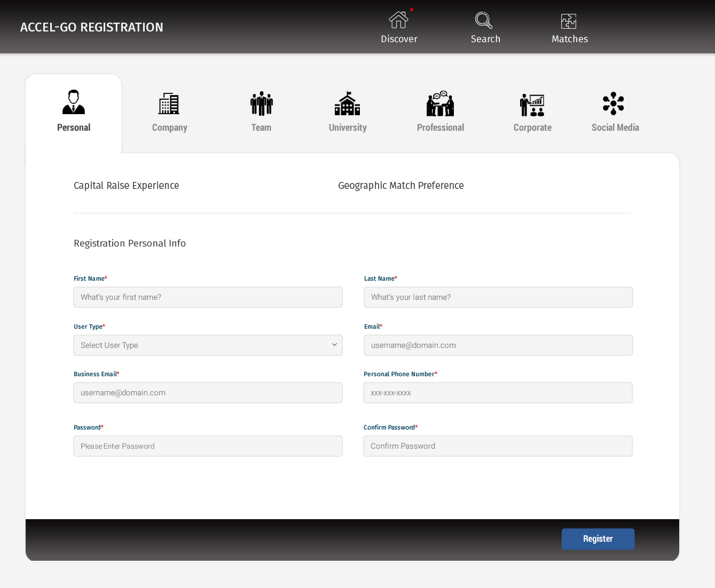
Task: Expand the Select User Type dropdown
Action: pos(208,345)
